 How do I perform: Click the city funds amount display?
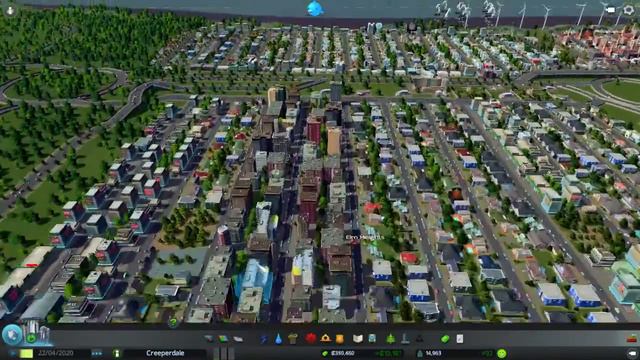tap(343, 353)
